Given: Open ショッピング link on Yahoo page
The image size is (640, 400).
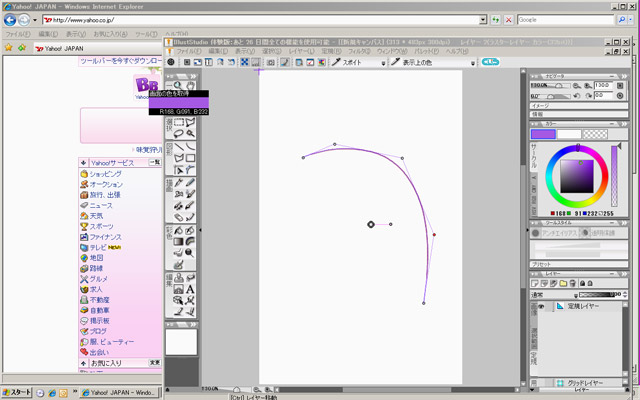Looking at the screenshot, I should pos(105,174).
